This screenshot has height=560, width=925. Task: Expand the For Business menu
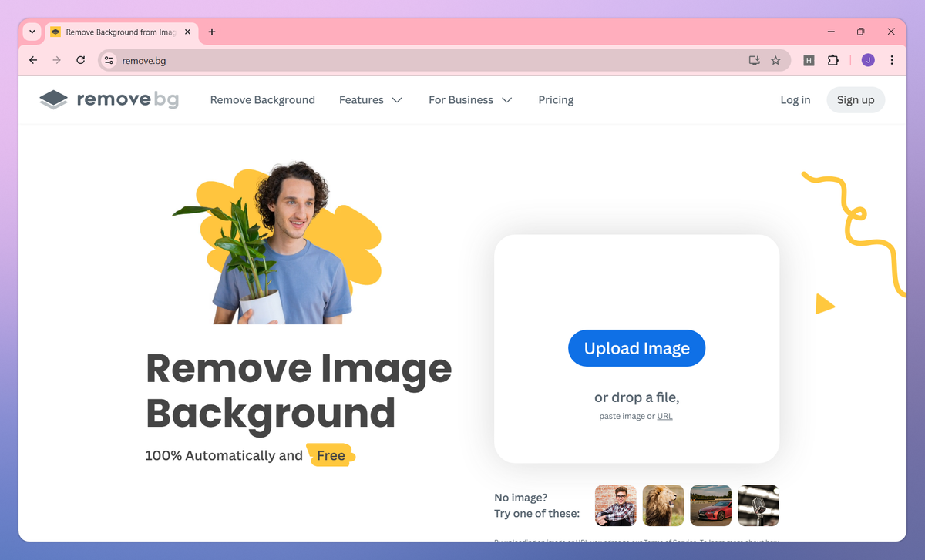pos(470,100)
